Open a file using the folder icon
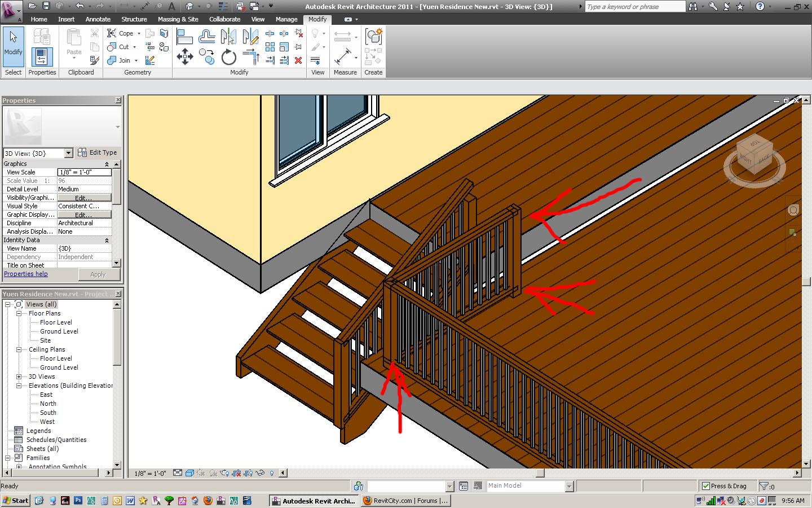This screenshot has width=812, height=508. click(32, 6)
